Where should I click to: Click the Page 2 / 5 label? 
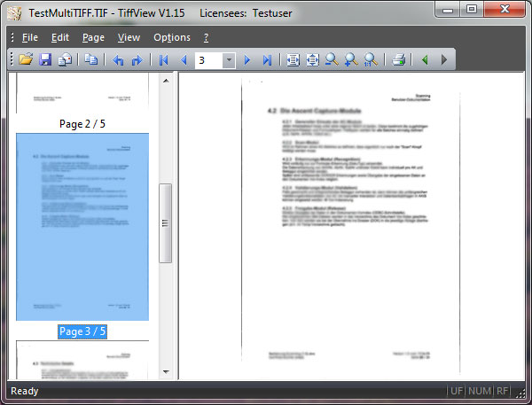pyautogui.click(x=82, y=123)
